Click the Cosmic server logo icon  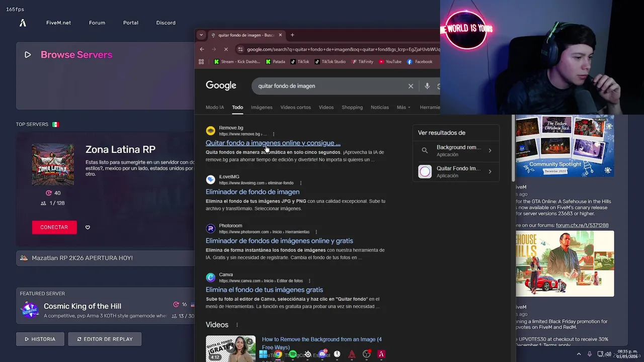(x=30, y=310)
